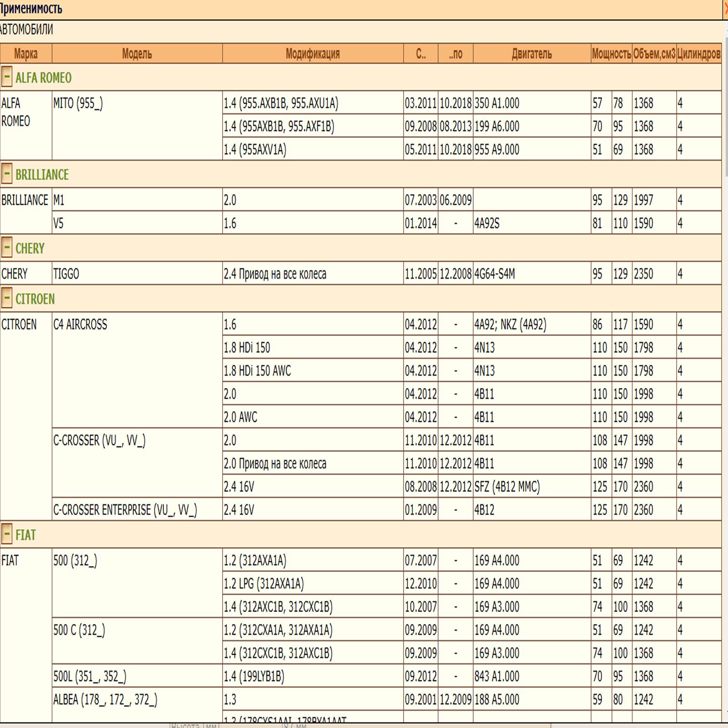Select the 1.8 HDi 150 AWC modification

pyautogui.click(x=257, y=371)
